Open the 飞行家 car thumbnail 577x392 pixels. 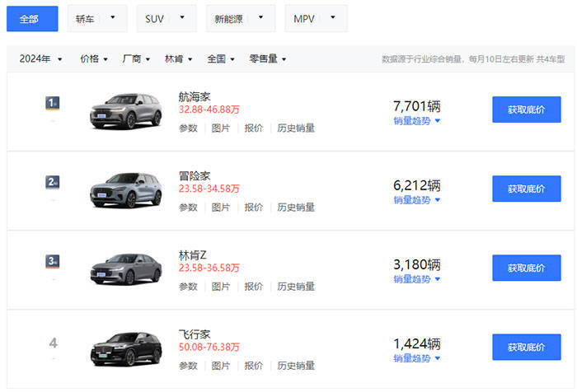point(126,349)
